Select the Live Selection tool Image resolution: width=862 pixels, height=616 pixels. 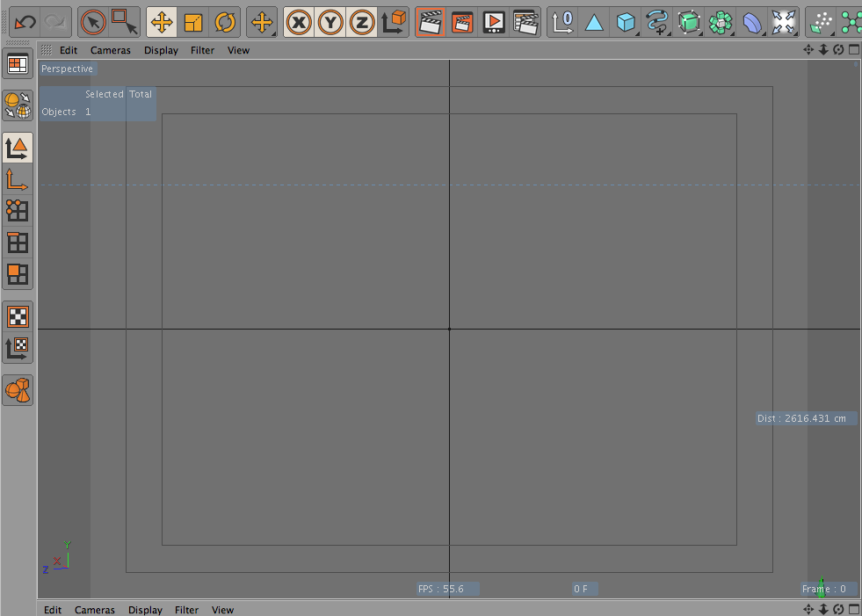click(x=92, y=22)
